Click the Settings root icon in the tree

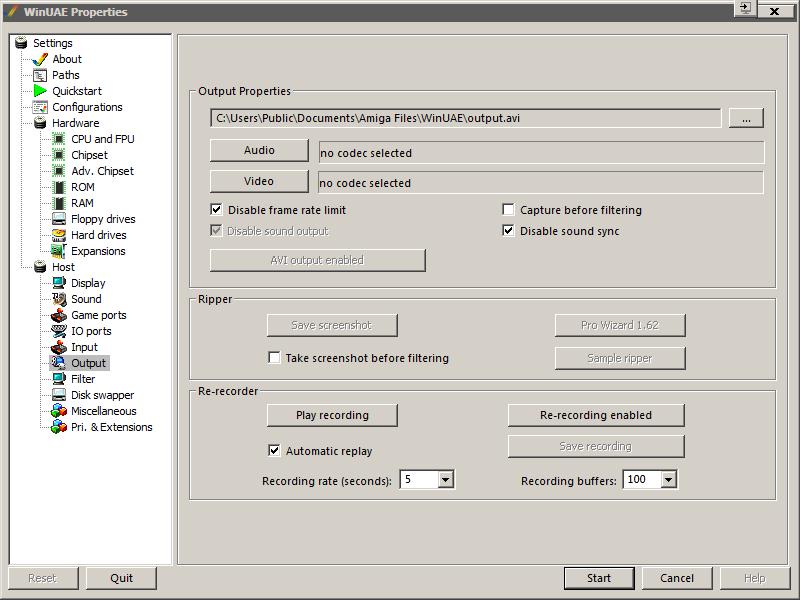21,43
